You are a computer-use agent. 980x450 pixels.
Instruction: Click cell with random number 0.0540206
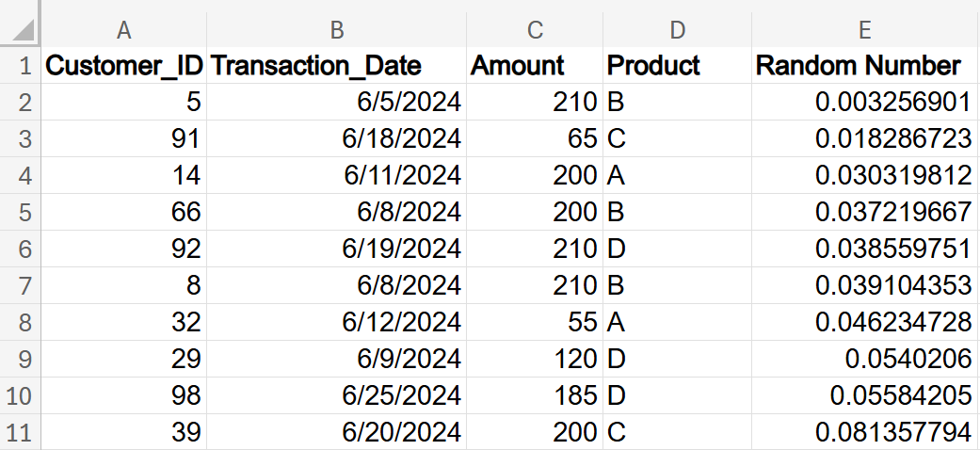864,359
